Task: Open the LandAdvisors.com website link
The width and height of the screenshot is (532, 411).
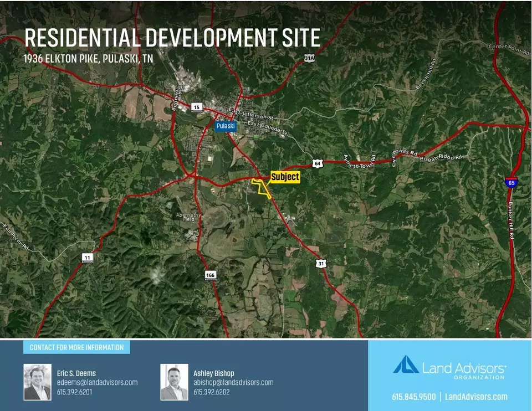Action: [x=476, y=397]
